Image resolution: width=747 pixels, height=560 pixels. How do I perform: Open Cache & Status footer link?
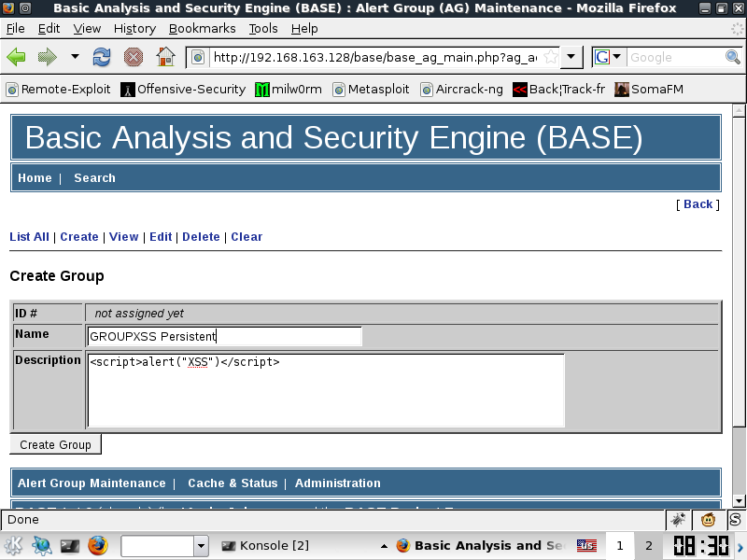[233, 483]
